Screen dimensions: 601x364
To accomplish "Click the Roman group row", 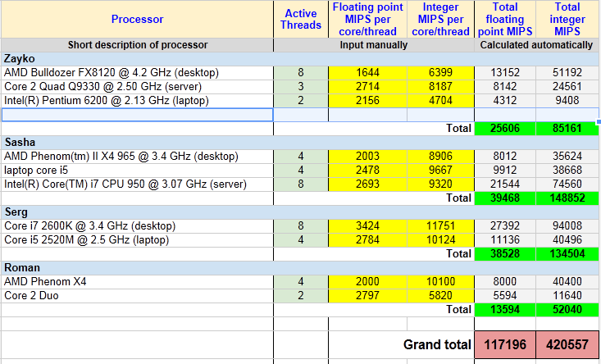I will coord(300,268).
